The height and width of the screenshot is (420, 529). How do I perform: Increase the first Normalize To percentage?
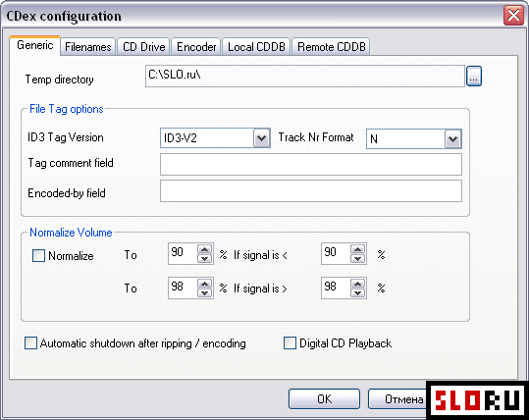pos(204,249)
